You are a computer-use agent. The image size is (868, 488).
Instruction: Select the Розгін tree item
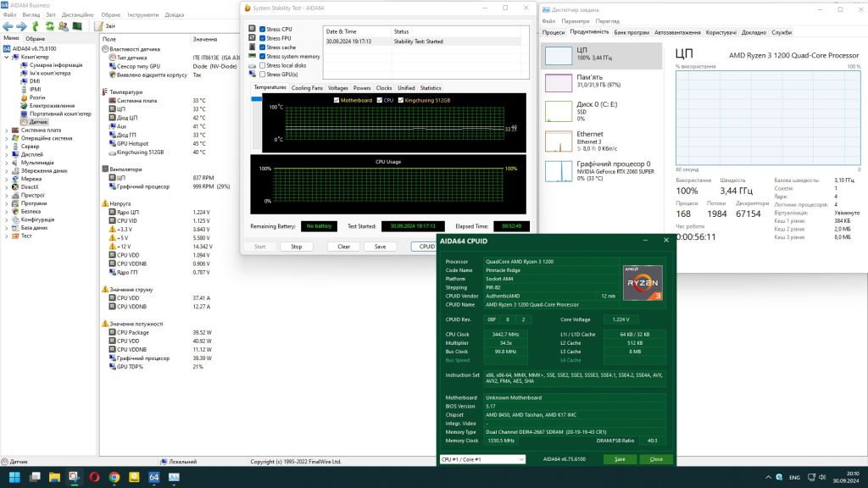point(37,97)
